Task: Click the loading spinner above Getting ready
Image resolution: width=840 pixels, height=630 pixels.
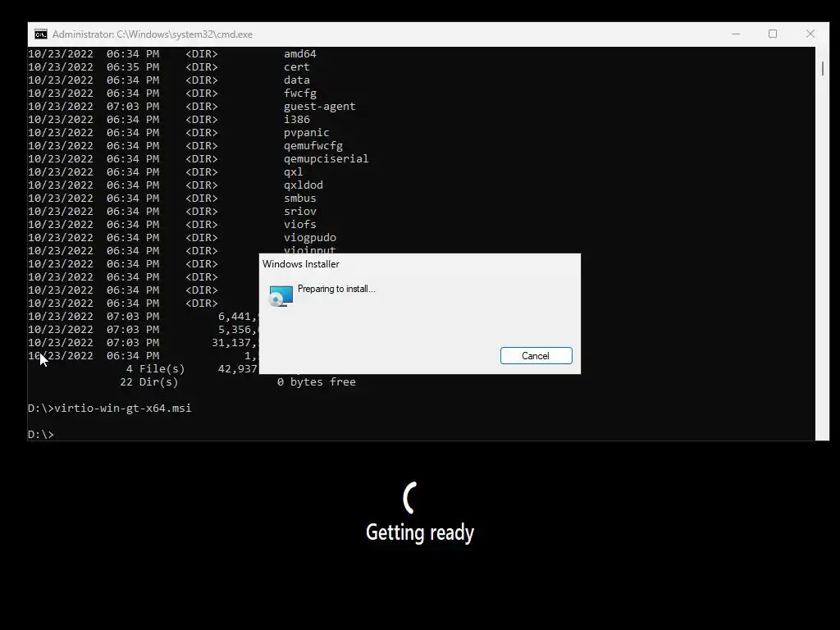Action: [x=410, y=497]
